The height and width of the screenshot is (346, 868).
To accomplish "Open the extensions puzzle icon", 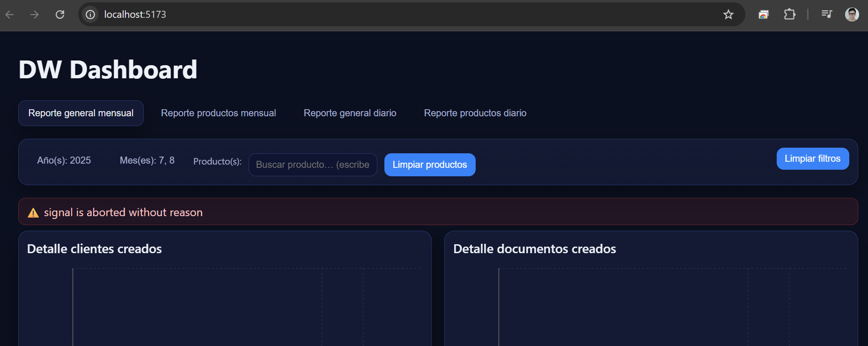I will pos(789,15).
